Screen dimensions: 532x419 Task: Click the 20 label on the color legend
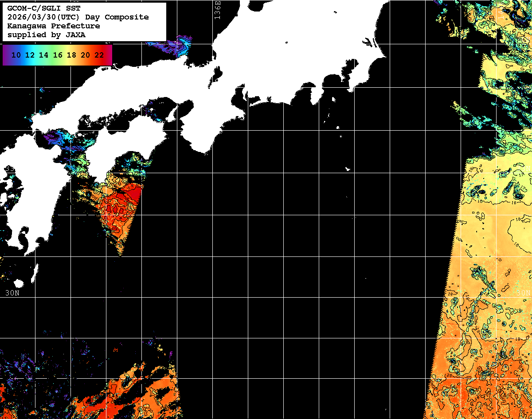85,55
